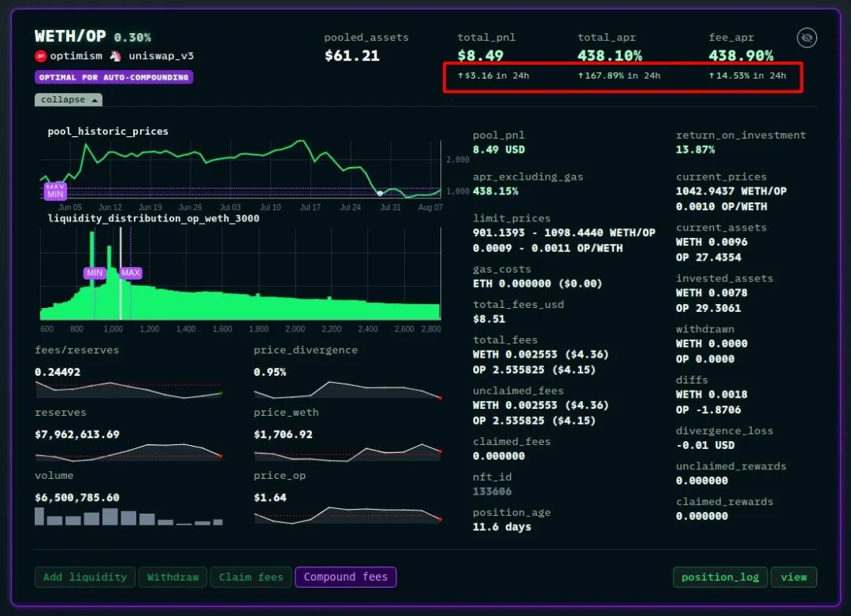Screen dimensions: 851x616
Task: Click the red Optimism network logo
Action: [41, 56]
